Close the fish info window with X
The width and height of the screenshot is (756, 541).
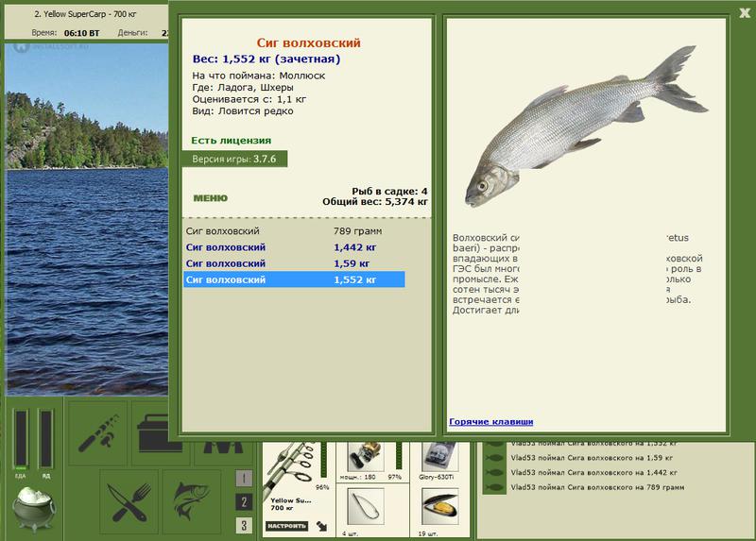click(x=745, y=13)
